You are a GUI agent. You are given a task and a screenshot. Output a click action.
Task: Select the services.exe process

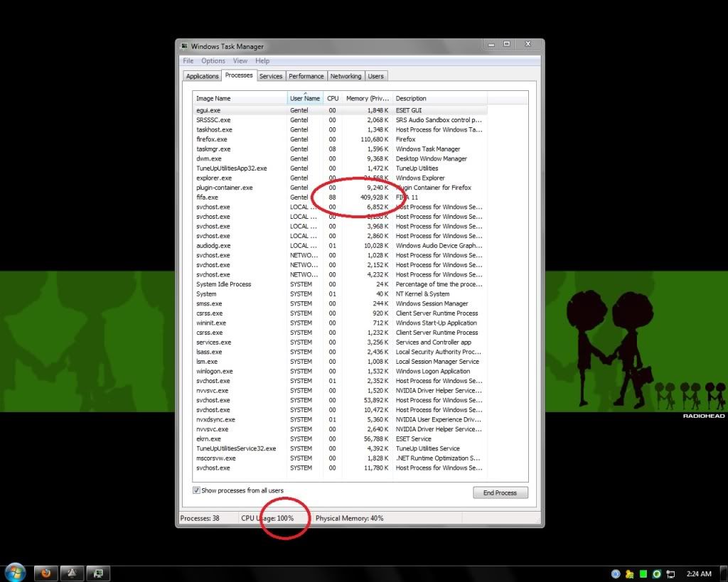click(341, 342)
